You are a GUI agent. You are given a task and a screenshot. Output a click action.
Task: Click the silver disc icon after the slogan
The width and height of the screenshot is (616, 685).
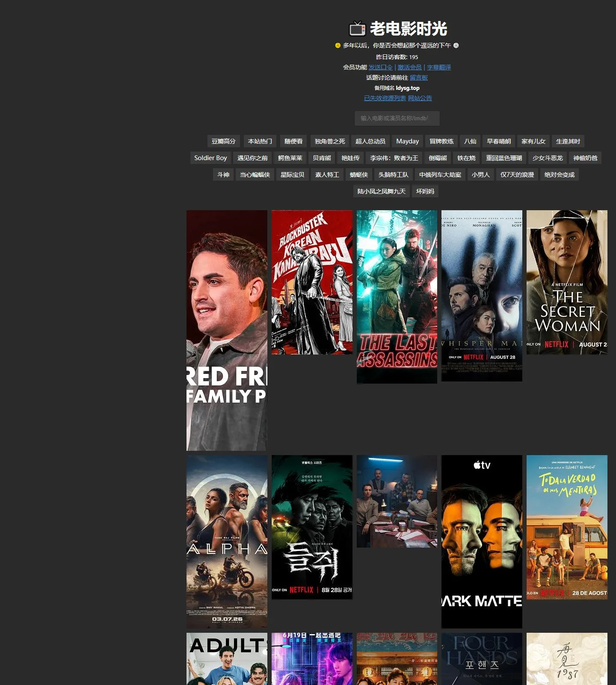[456, 45]
